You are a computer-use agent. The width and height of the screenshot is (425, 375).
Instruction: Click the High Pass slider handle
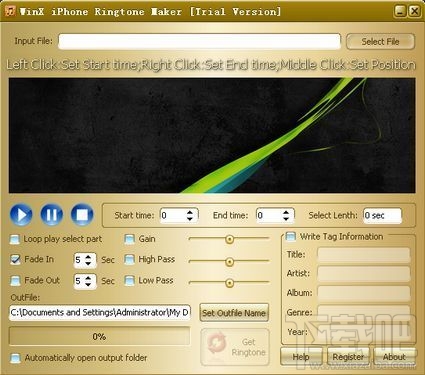click(229, 262)
